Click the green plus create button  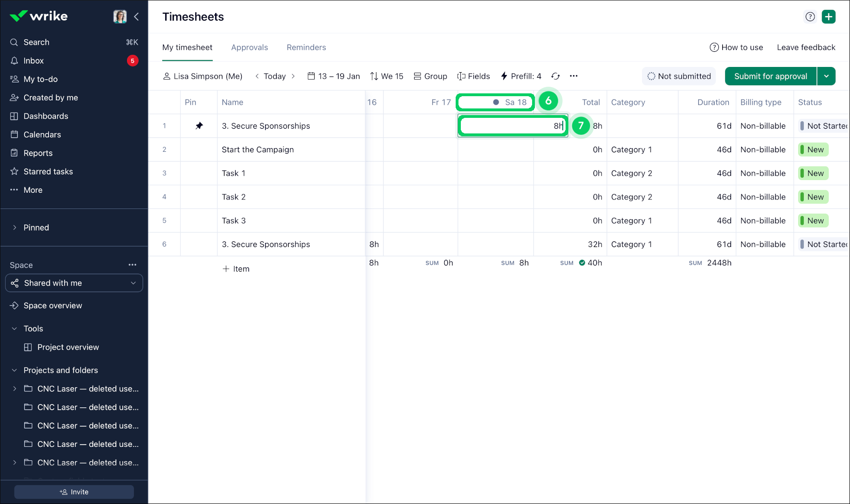pyautogui.click(x=828, y=17)
